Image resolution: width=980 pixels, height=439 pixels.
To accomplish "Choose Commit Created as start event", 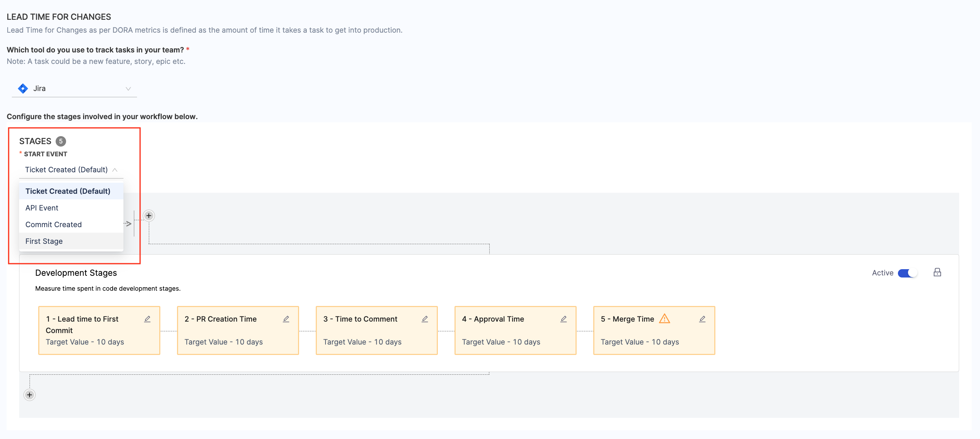I will 54,225.
